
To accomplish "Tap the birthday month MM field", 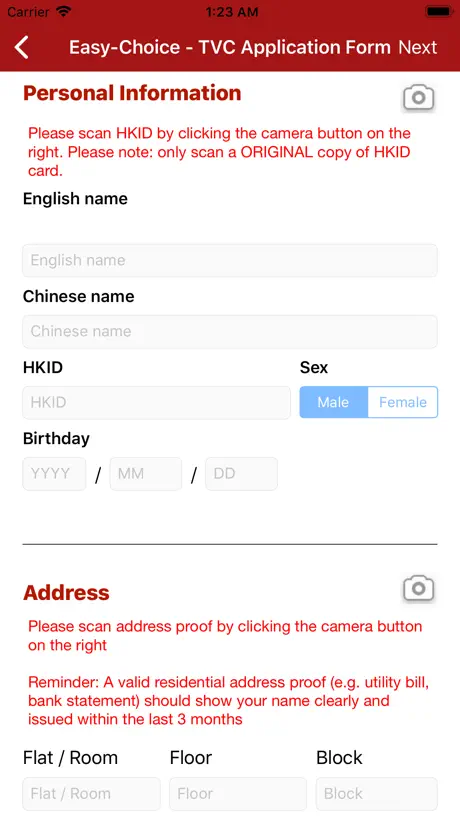I will (x=146, y=474).
